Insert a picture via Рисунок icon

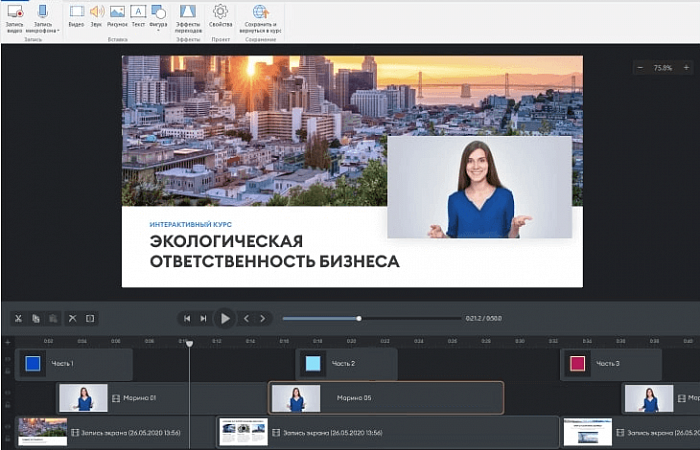(x=117, y=12)
